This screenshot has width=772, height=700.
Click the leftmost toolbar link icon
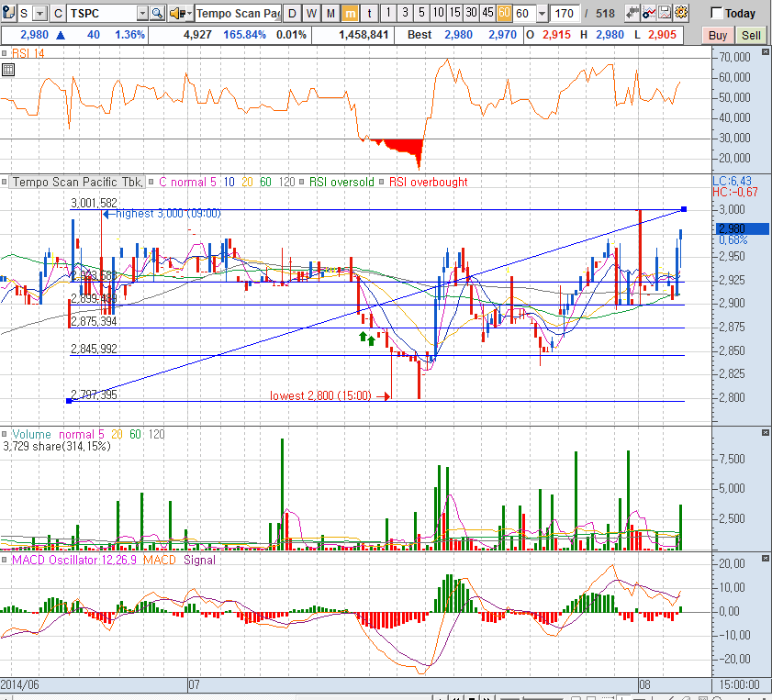pos(7,14)
